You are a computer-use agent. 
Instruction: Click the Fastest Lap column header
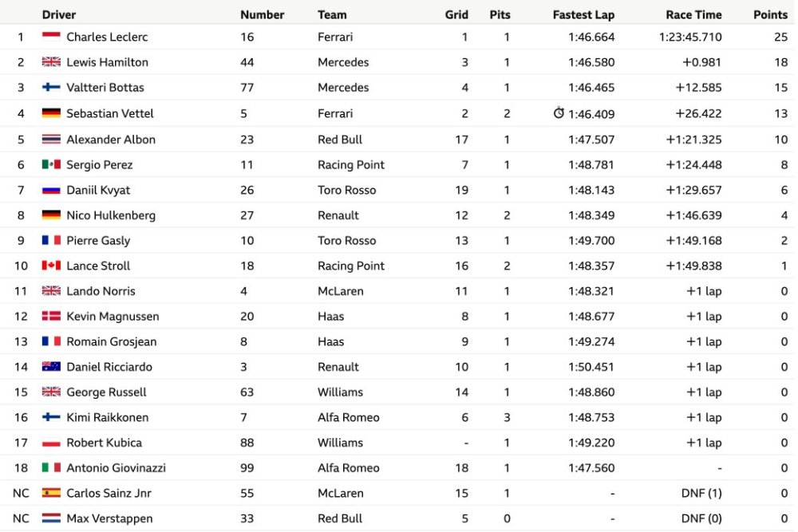point(583,14)
